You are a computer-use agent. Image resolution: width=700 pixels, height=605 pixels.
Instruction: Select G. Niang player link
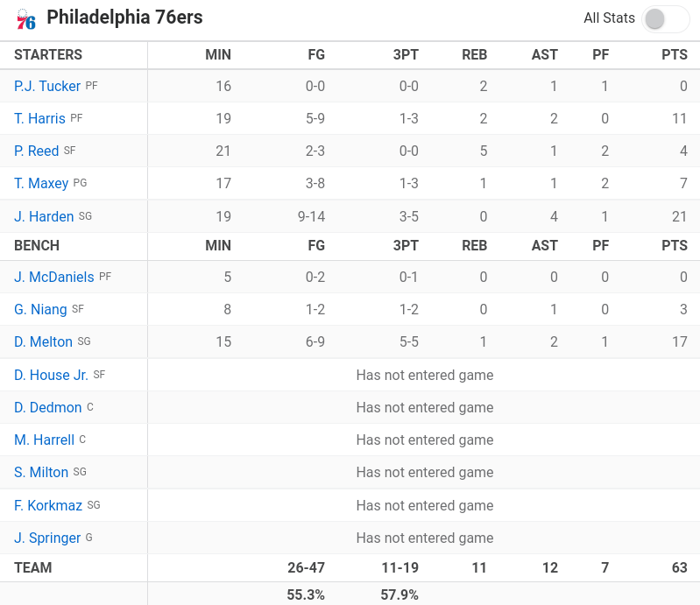40,309
